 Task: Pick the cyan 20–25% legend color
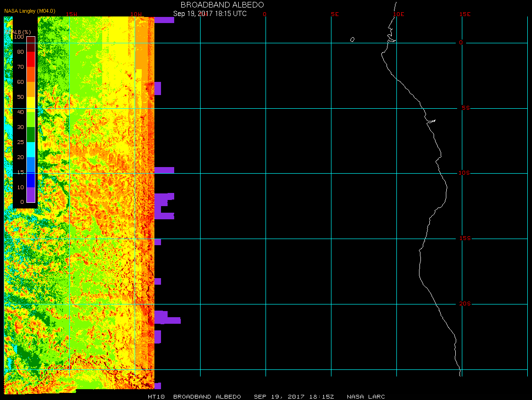(x=31, y=150)
